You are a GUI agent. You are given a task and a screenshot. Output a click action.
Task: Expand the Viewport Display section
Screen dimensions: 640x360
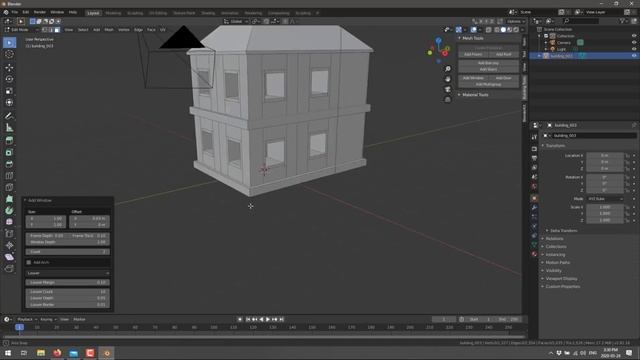point(560,278)
